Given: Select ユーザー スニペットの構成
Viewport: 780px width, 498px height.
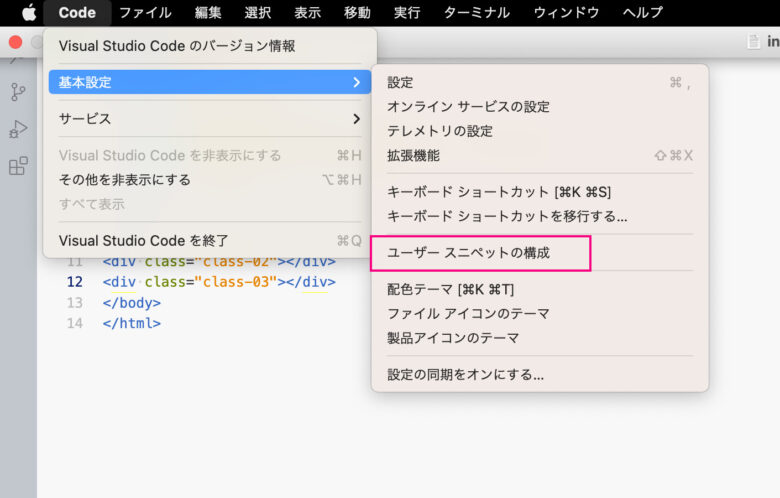Looking at the screenshot, I should [540, 253].
